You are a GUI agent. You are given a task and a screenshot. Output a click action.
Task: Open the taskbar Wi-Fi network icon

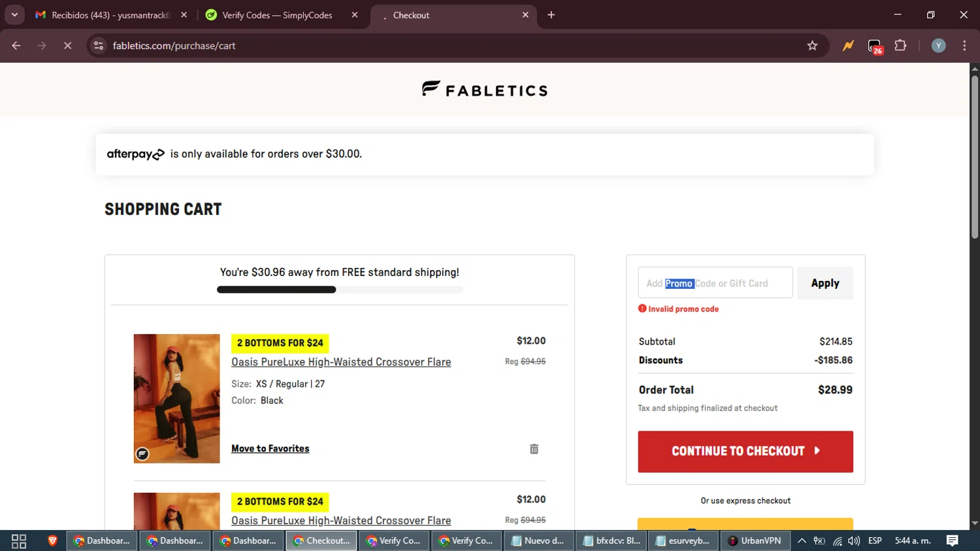coord(837,541)
